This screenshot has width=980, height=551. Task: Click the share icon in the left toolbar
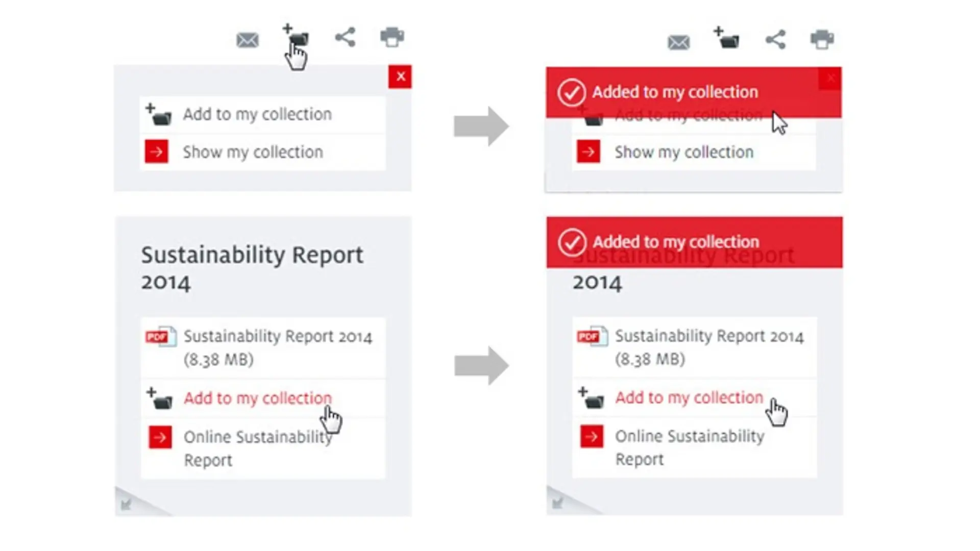[345, 37]
